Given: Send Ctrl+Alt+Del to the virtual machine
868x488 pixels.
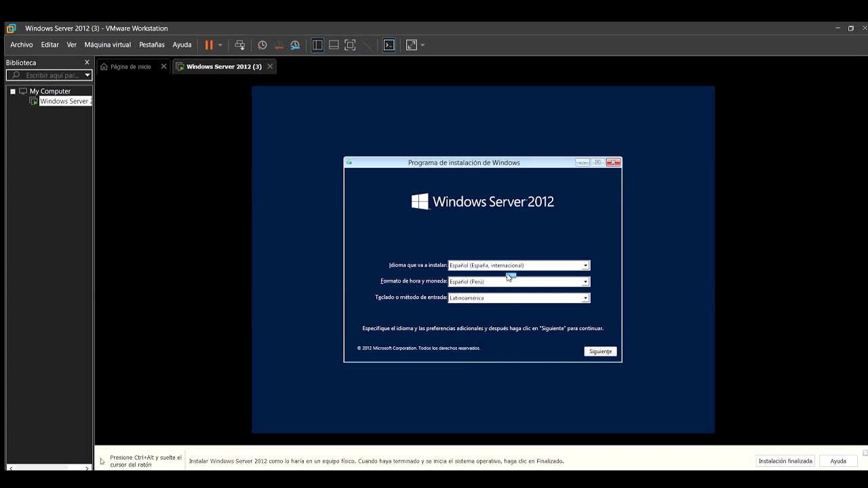Looking at the screenshot, I should point(239,45).
